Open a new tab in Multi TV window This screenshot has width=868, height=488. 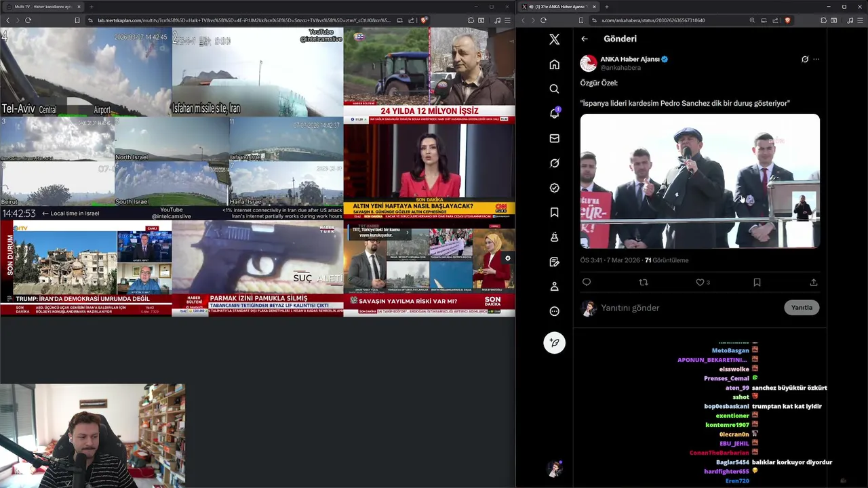tap(91, 7)
